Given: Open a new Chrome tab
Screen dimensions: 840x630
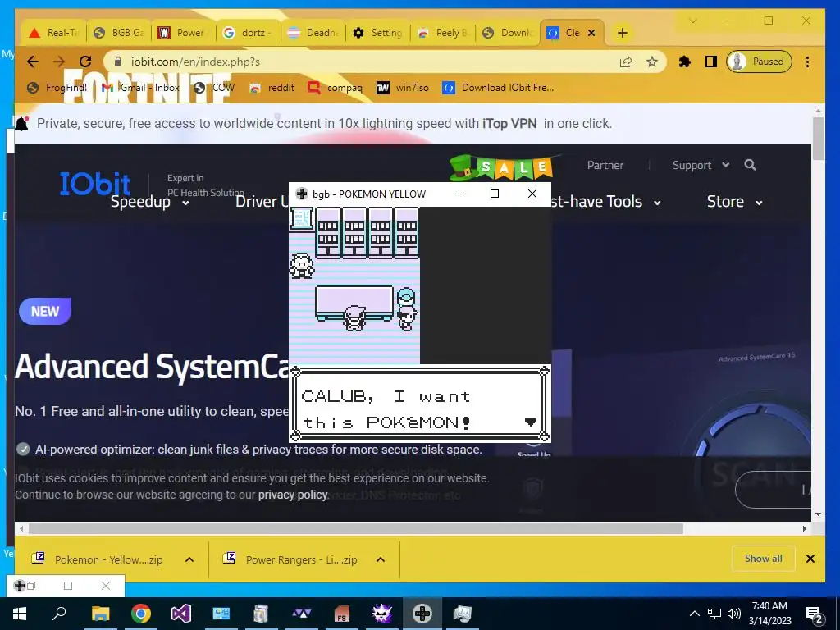Looking at the screenshot, I should 622,33.
